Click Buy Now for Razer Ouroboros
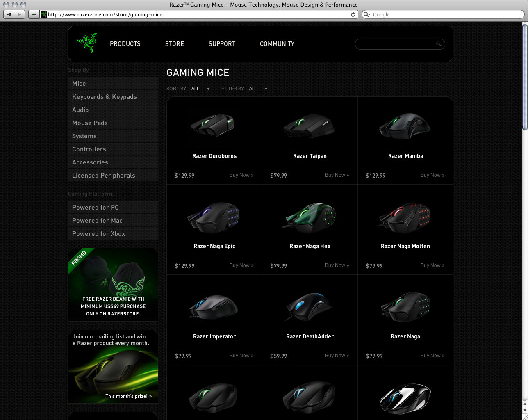This screenshot has height=420, width=528. click(x=241, y=175)
